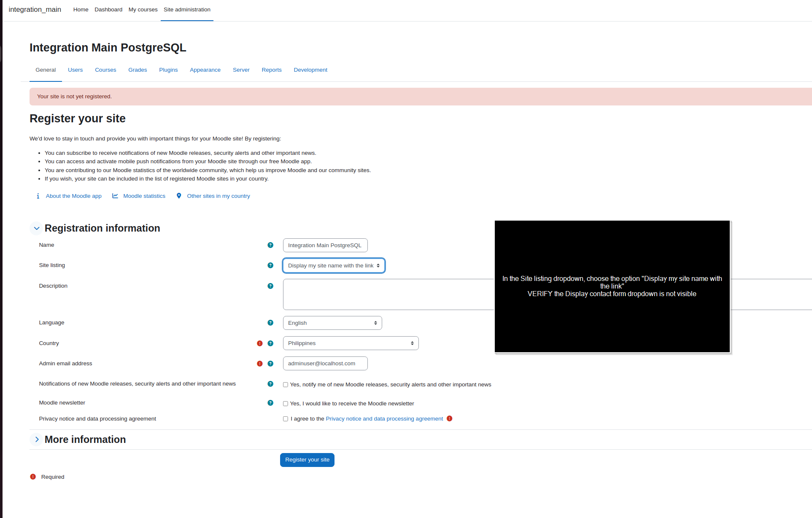This screenshot has height=518, width=812.
Task: Click the 'Your site is not yet registered.' text
Action: (x=74, y=97)
